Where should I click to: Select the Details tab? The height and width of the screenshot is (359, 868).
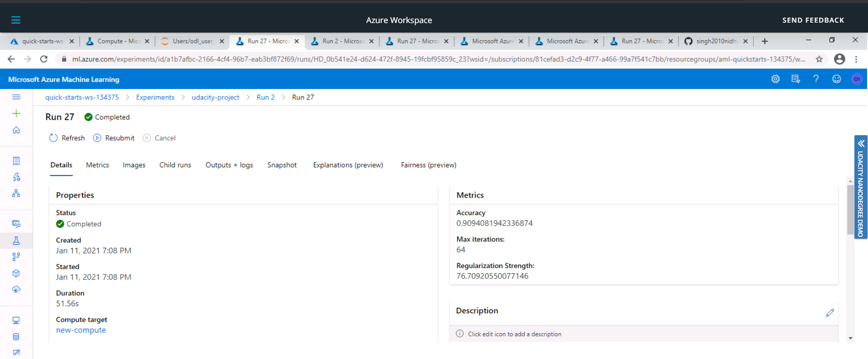coord(61,165)
